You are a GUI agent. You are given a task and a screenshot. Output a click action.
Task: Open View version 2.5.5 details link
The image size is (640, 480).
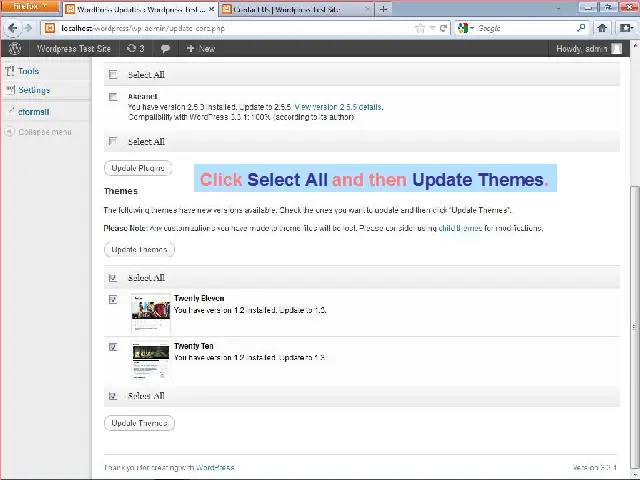338,107
